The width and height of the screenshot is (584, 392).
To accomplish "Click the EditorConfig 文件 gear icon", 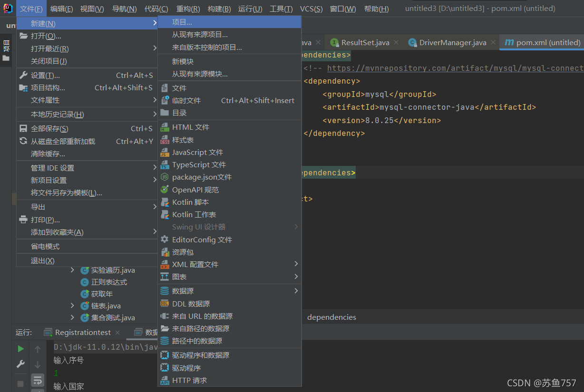I will 165,239.
